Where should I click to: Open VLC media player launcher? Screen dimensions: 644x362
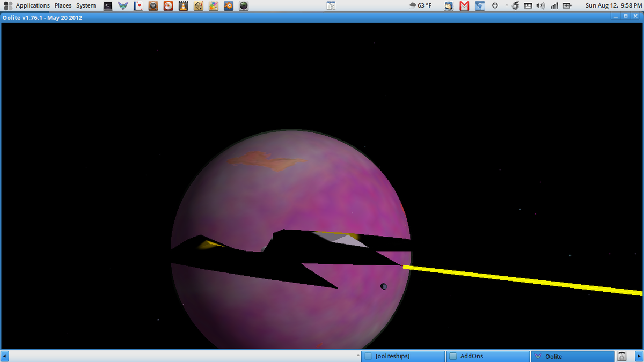pyautogui.click(x=183, y=6)
